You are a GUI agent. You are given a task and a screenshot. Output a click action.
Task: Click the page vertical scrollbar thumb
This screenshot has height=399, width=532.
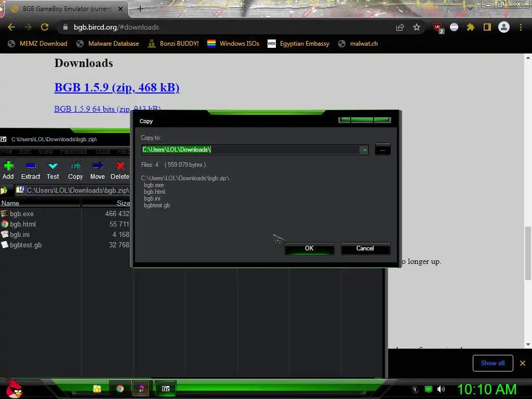pos(528,253)
